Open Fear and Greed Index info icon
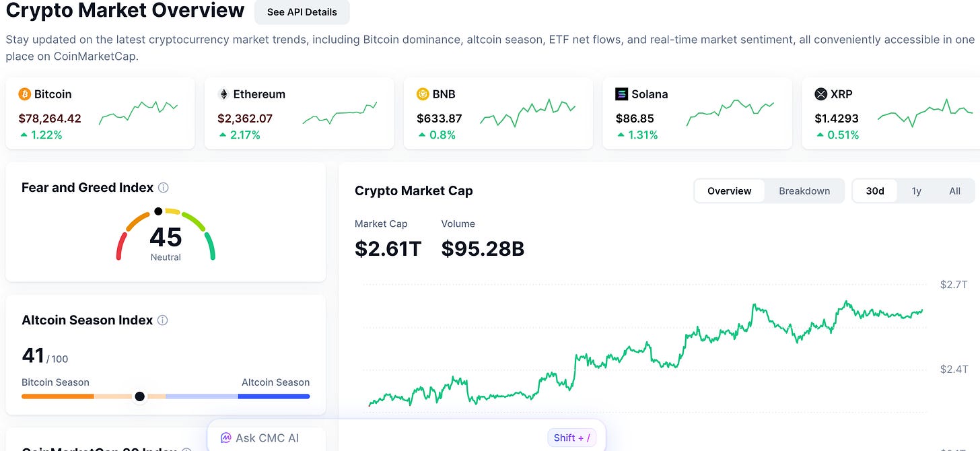 tap(163, 188)
